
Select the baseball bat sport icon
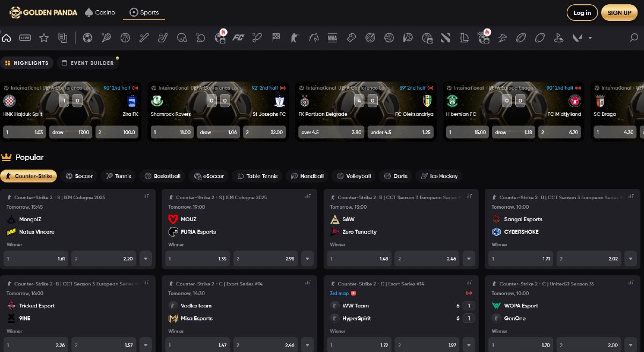pyautogui.click(x=144, y=38)
